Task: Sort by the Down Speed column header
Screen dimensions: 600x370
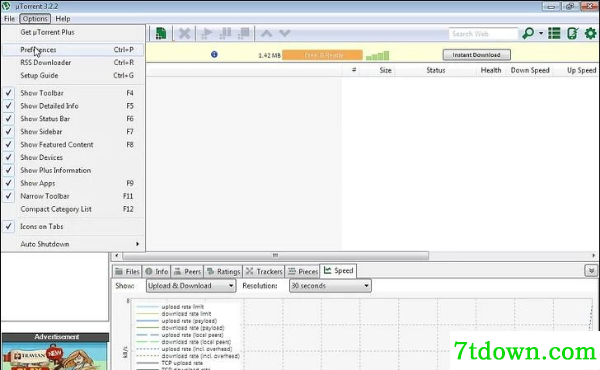Action: (x=530, y=70)
